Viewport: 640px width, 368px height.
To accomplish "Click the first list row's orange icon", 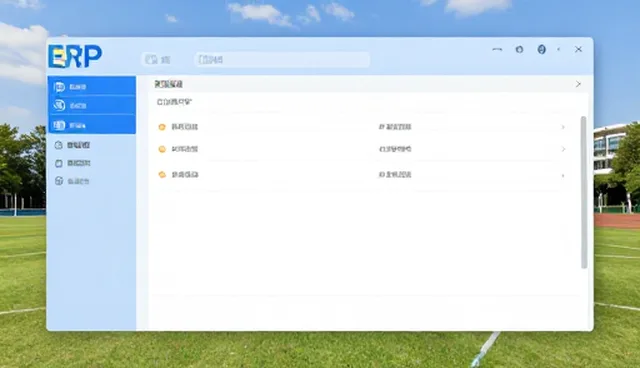I will [x=162, y=127].
